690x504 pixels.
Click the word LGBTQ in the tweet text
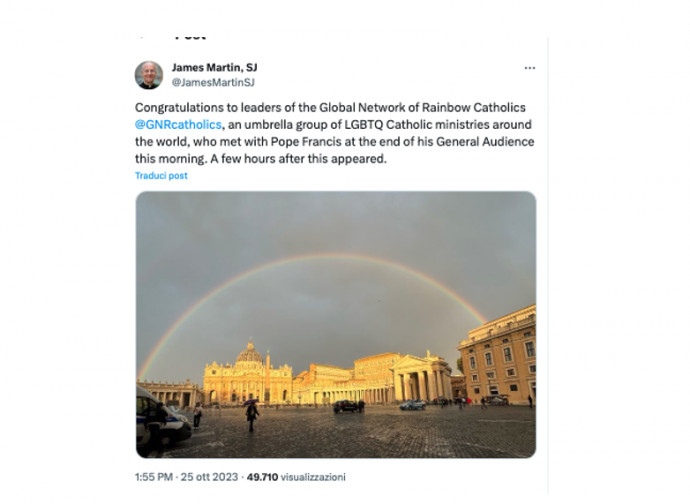[363, 125]
